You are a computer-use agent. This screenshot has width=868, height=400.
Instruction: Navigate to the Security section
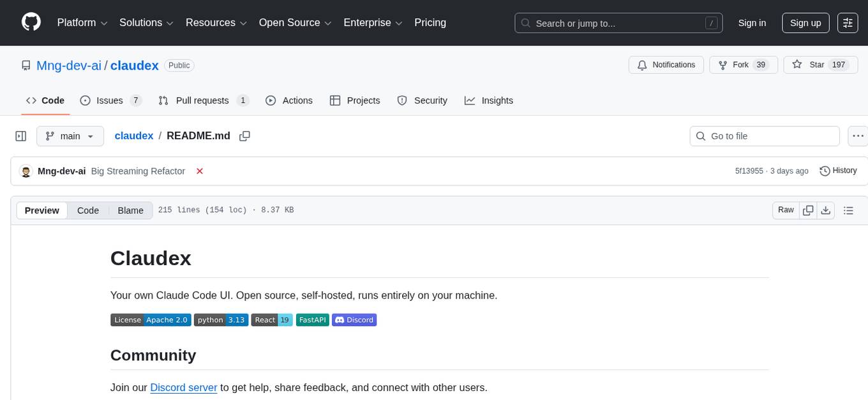(x=423, y=100)
